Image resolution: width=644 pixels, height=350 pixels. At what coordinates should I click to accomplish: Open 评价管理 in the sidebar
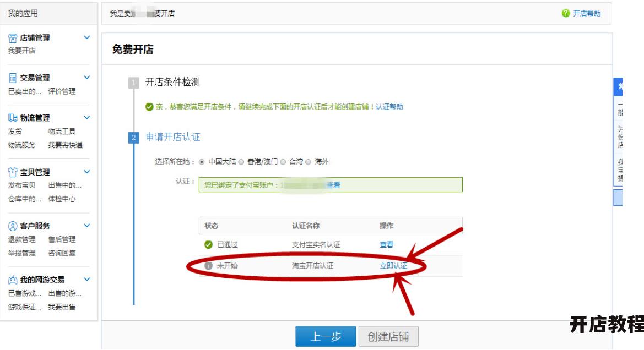62,91
